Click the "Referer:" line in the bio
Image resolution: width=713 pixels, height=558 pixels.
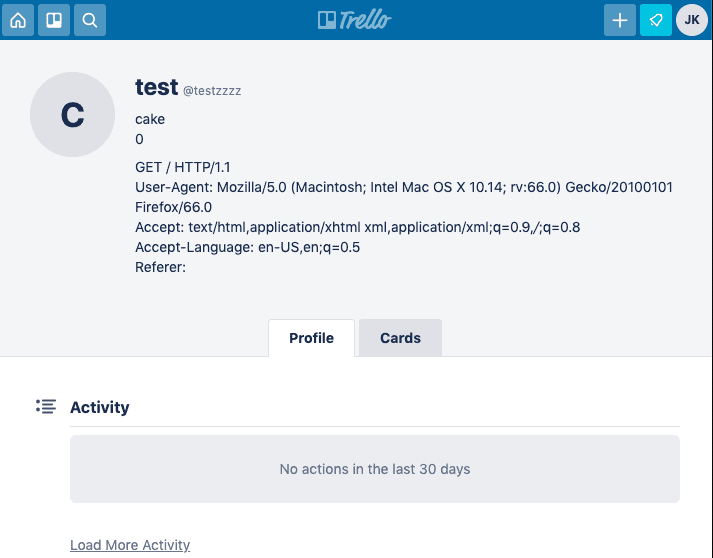(x=160, y=267)
